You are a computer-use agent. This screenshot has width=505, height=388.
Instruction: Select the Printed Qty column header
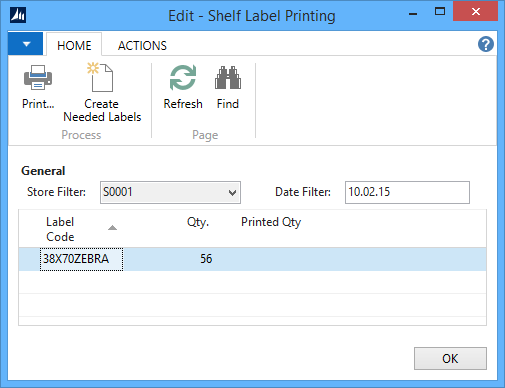(271, 222)
